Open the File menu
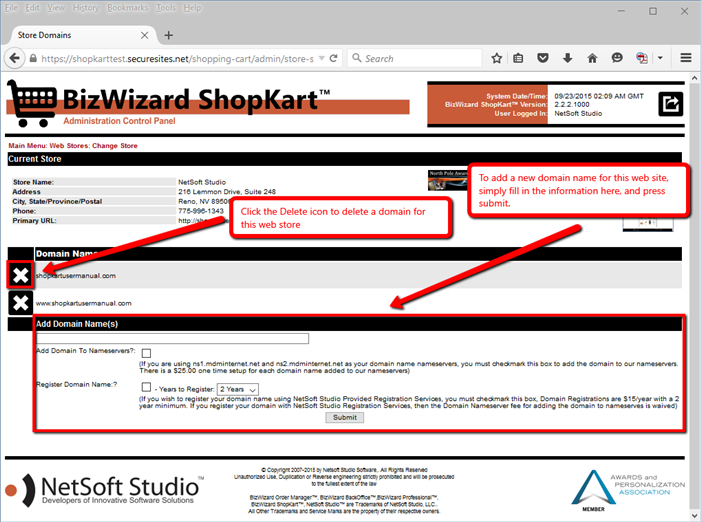Viewport: 701px width, 522px height. (x=11, y=8)
